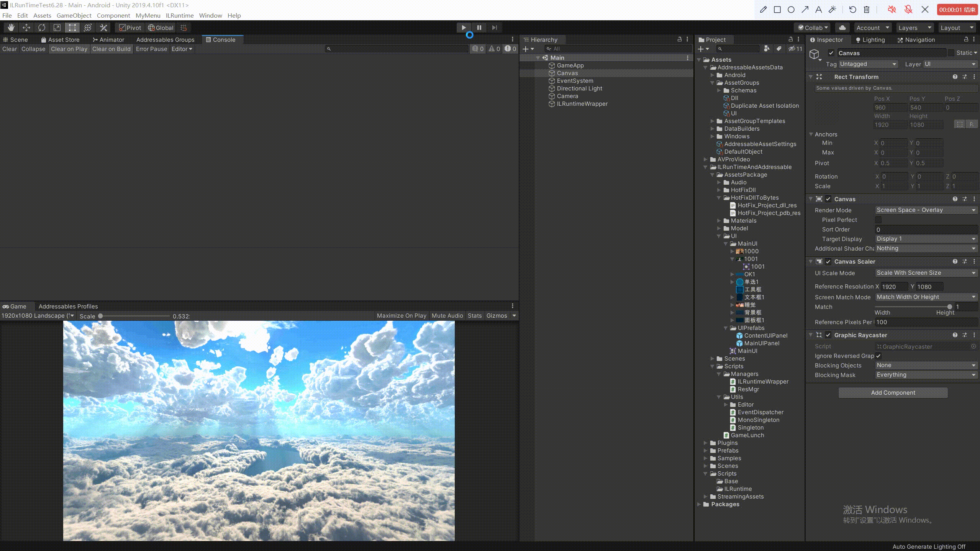Select the Hand tool in toolbar
This screenshot has width=980, height=551.
click(x=11, y=28)
